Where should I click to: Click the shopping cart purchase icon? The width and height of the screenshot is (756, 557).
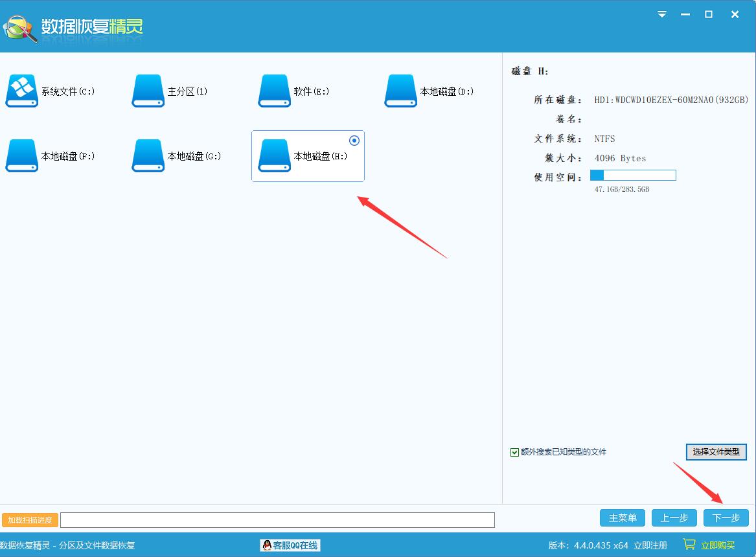coord(689,545)
